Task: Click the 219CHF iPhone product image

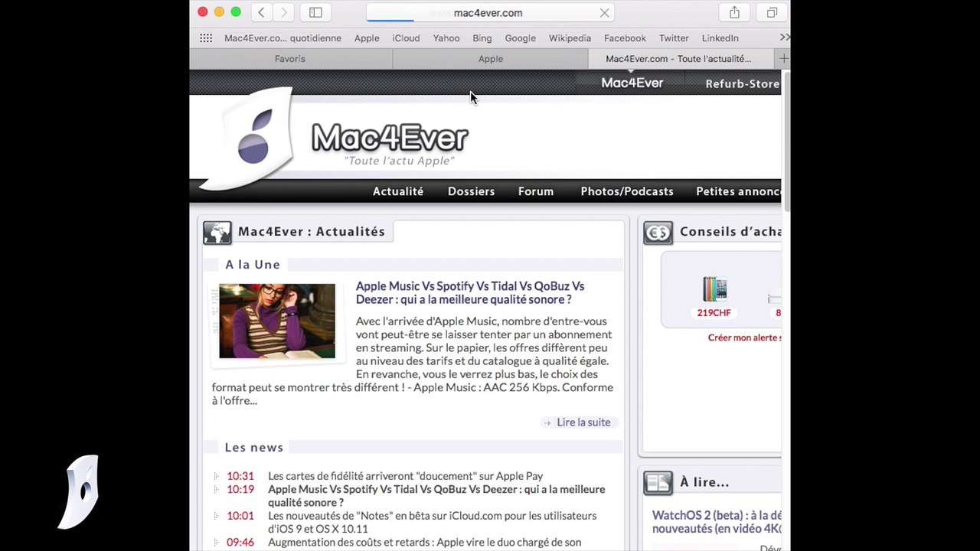Action: [x=714, y=289]
